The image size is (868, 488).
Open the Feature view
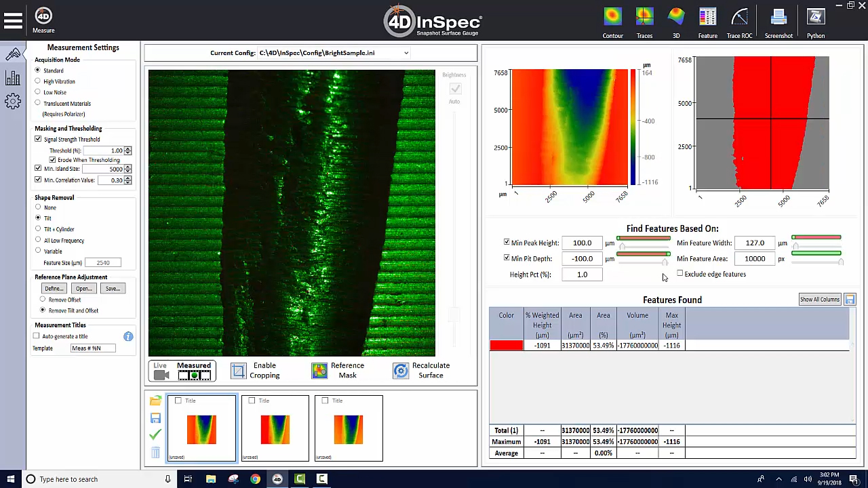(707, 22)
